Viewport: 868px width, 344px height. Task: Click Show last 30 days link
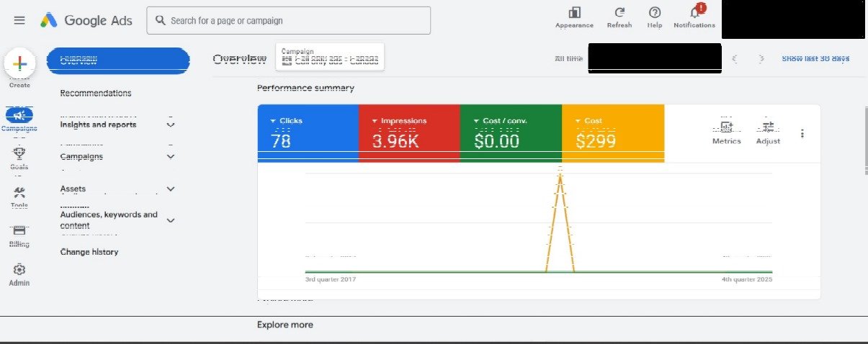coord(815,58)
